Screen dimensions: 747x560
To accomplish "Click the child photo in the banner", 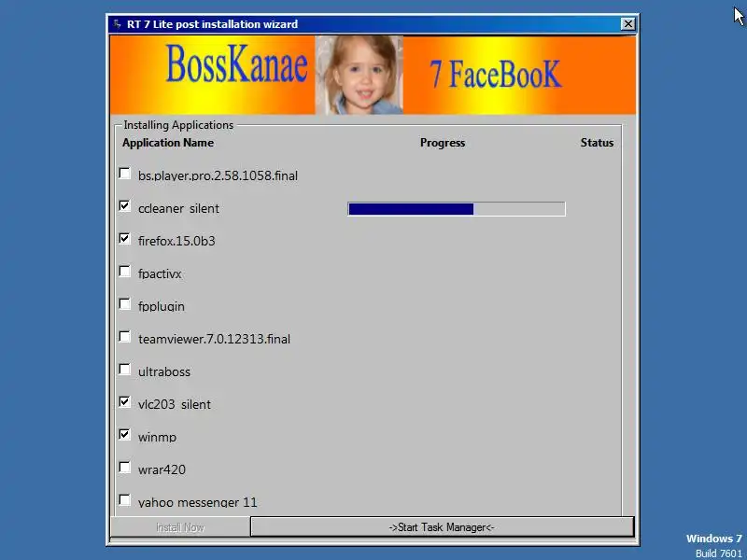I will point(359,75).
